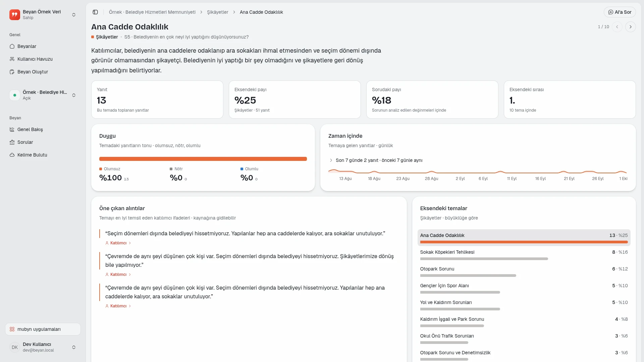Open the Dev Kullanıcı account menu

43,347
